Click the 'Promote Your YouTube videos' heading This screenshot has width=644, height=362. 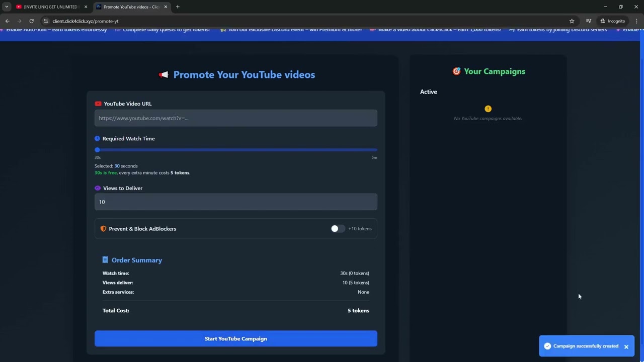pos(244,75)
